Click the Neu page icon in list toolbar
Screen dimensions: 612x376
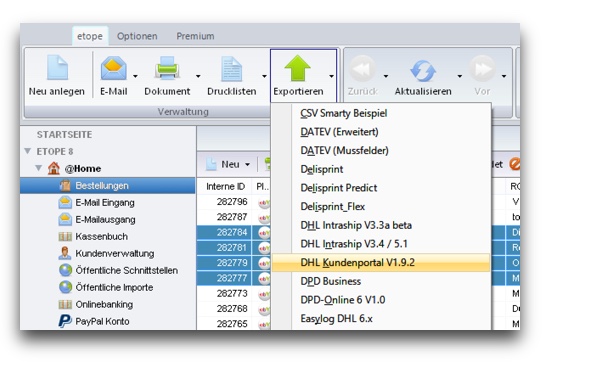click(211, 164)
